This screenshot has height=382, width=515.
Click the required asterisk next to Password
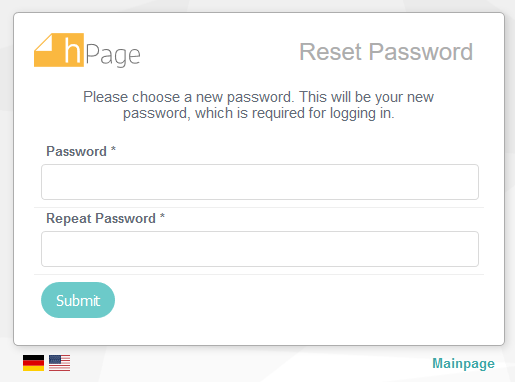(x=113, y=149)
